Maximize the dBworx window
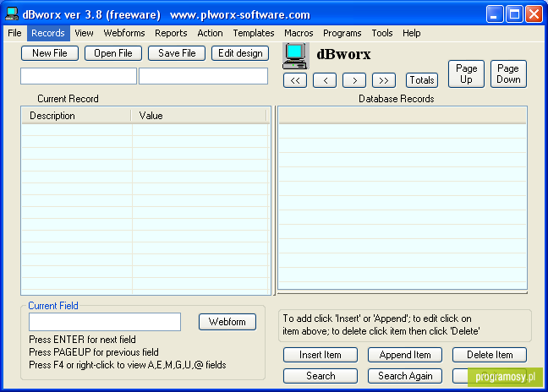Screen dimensions: 548x392 click(x=514, y=14)
